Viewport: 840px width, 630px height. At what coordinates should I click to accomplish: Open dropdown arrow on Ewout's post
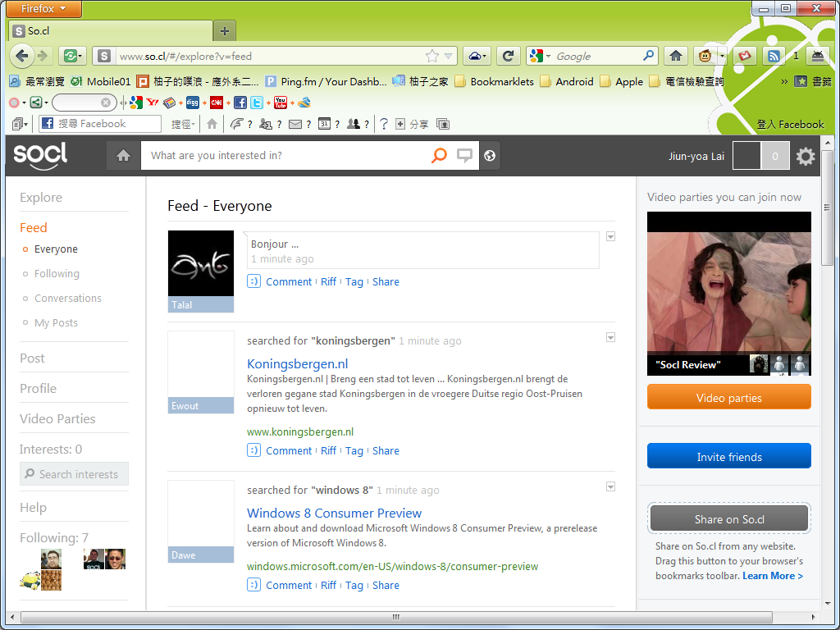point(610,337)
